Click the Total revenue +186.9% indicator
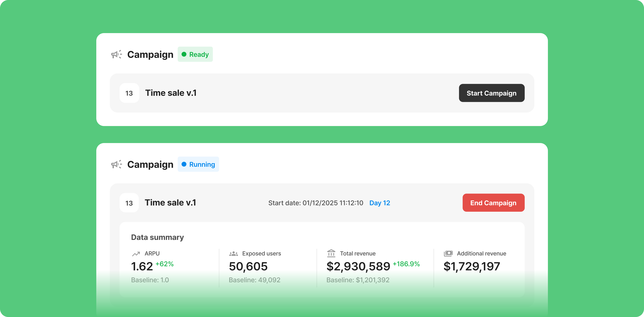This screenshot has width=644, height=317. pos(406,264)
